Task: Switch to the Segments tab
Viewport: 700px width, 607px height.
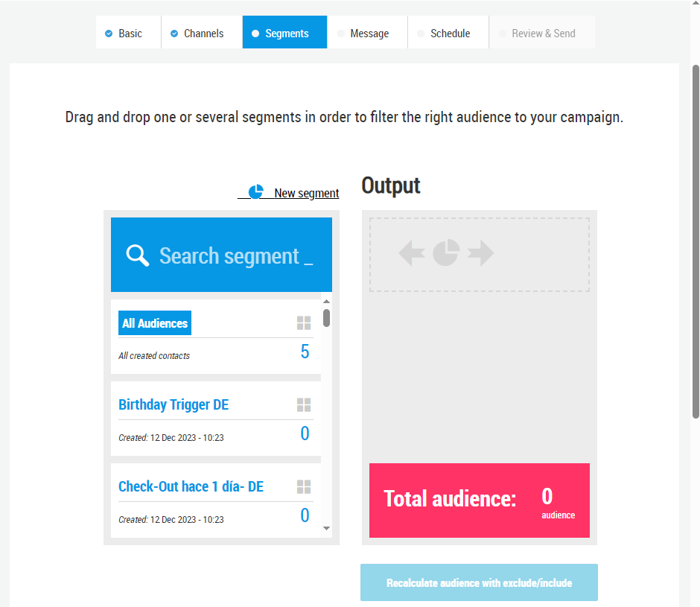Action: pyautogui.click(x=284, y=32)
